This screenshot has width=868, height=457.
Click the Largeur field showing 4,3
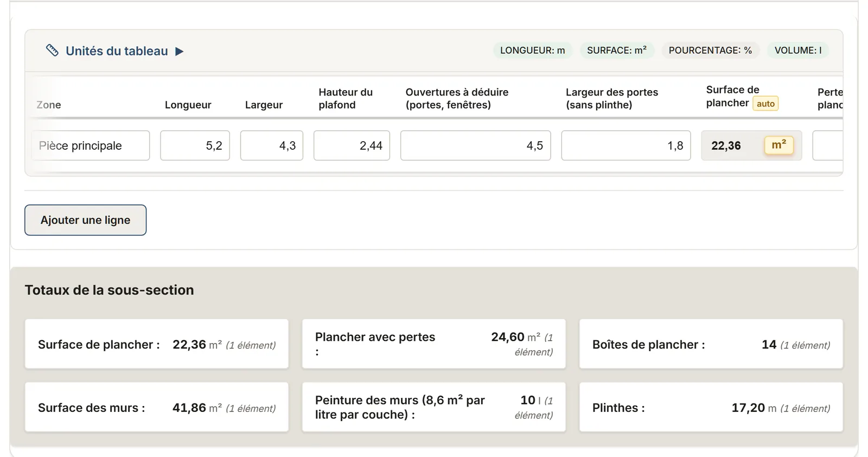coord(272,145)
